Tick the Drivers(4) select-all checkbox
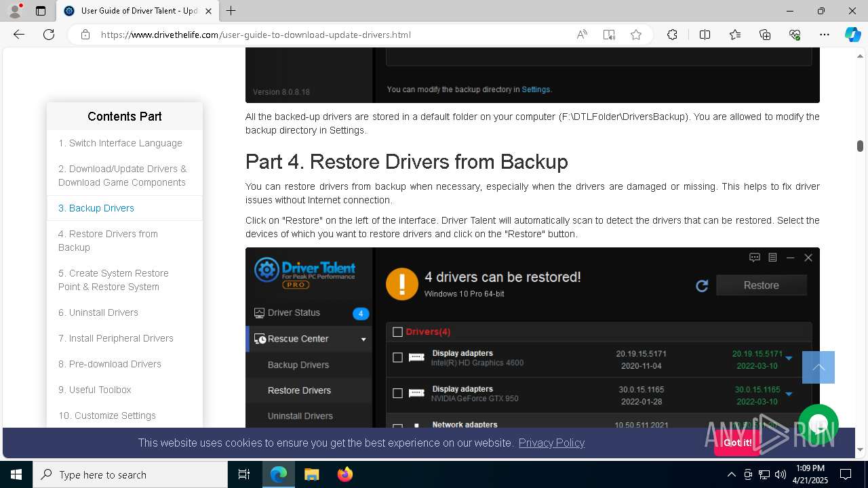Image resolution: width=868 pixels, height=488 pixels. pyautogui.click(x=398, y=332)
